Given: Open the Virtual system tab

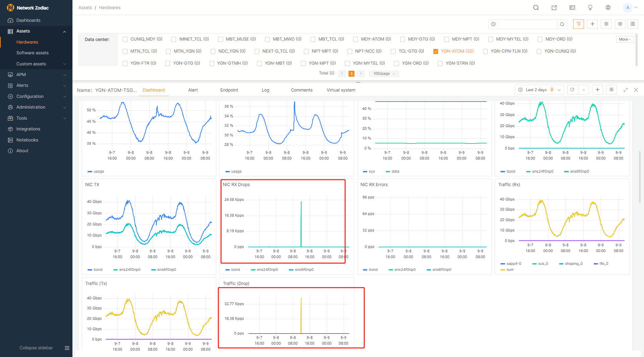Looking at the screenshot, I should (x=341, y=90).
